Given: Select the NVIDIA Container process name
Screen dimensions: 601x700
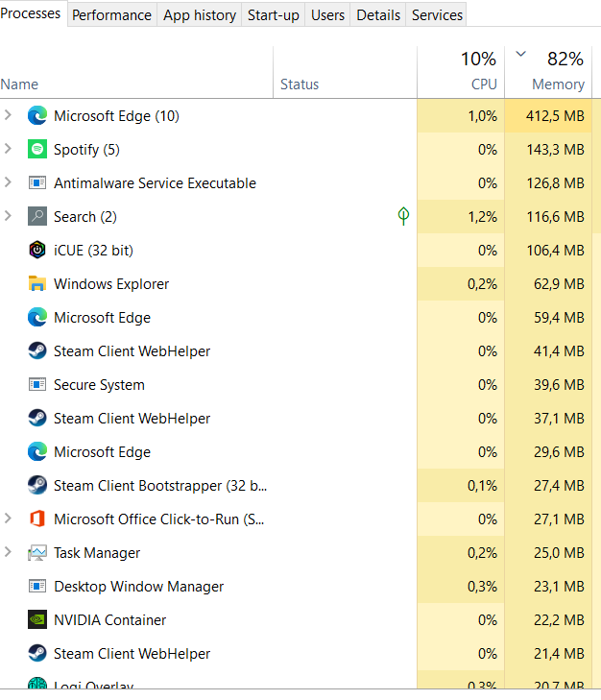Looking at the screenshot, I should [x=109, y=620].
